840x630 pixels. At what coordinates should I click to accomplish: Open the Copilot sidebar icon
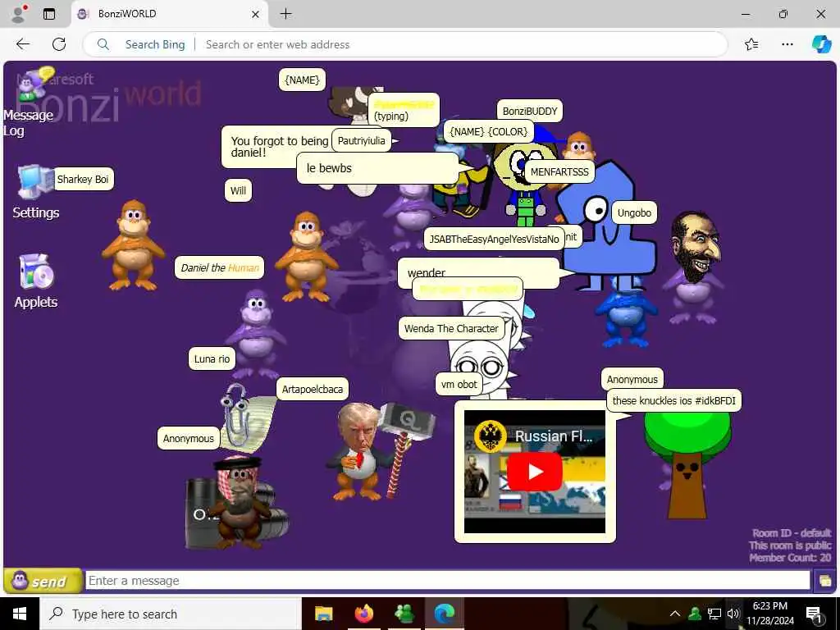[821, 44]
